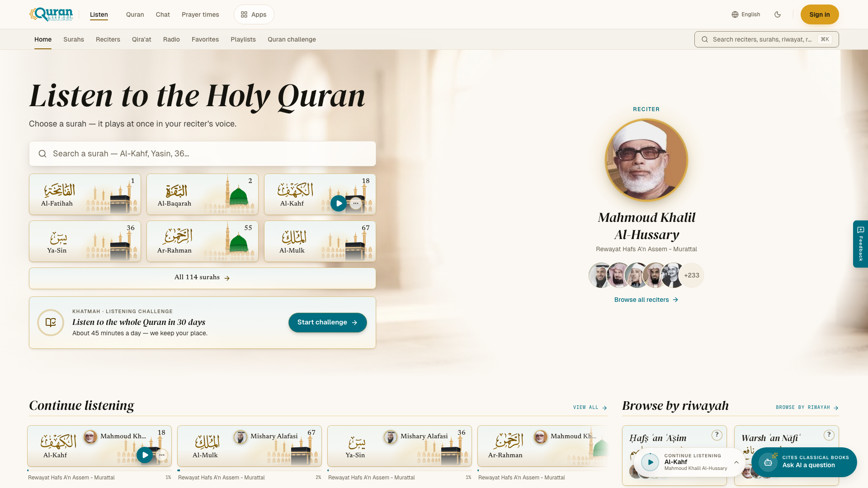The width and height of the screenshot is (868, 488).
Task: Select Quran in top navigation
Action: pyautogui.click(x=135, y=14)
